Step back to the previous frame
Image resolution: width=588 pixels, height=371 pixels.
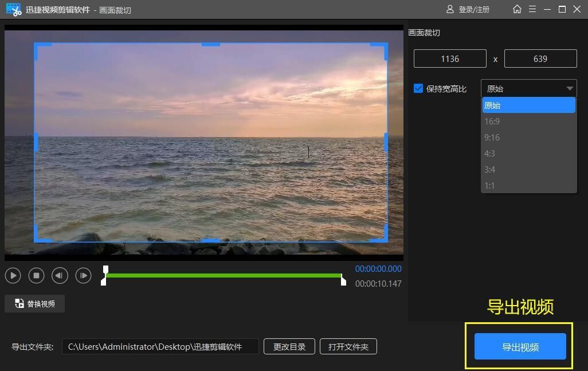60,275
